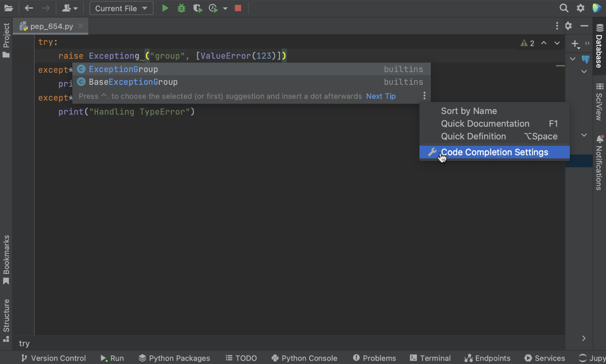Expand the profiler run options arrow
The height and width of the screenshot is (364, 606).
pos(225,9)
